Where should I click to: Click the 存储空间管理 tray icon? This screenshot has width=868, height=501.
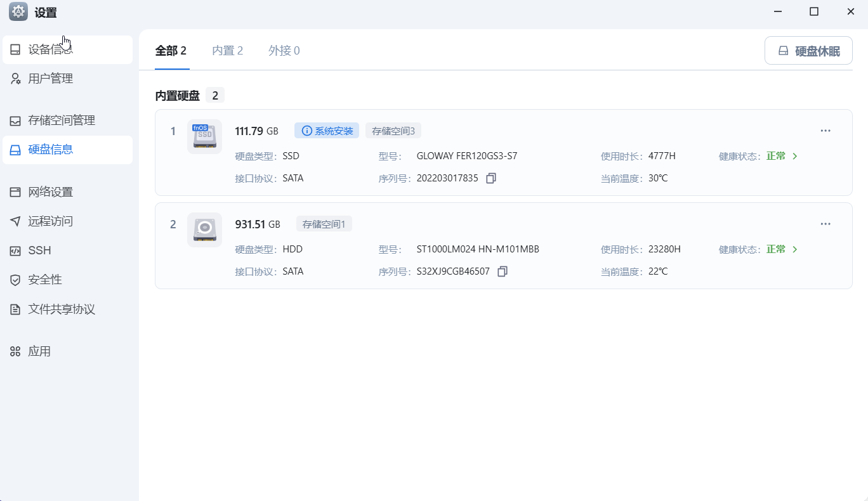(x=15, y=120)
